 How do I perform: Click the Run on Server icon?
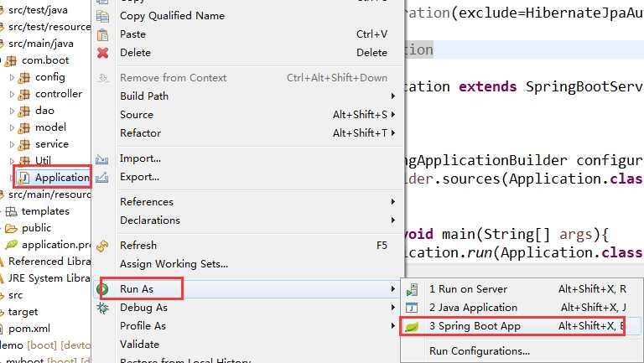tap(412, 289)
